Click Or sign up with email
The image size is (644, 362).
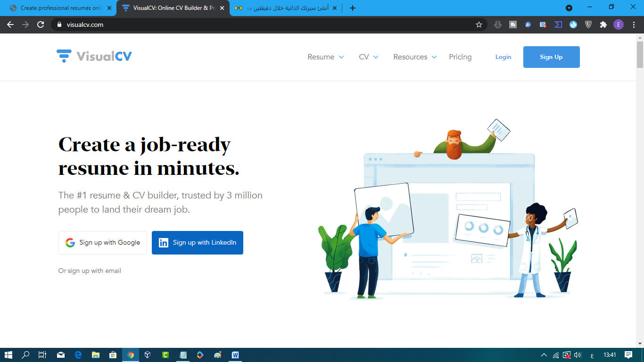tap(90, 271)
